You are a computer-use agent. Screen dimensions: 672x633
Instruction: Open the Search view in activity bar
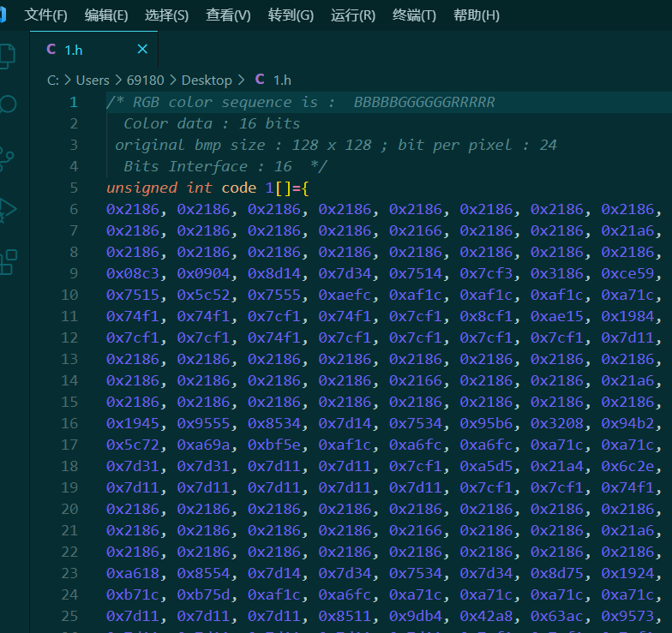tap(7, 105)
